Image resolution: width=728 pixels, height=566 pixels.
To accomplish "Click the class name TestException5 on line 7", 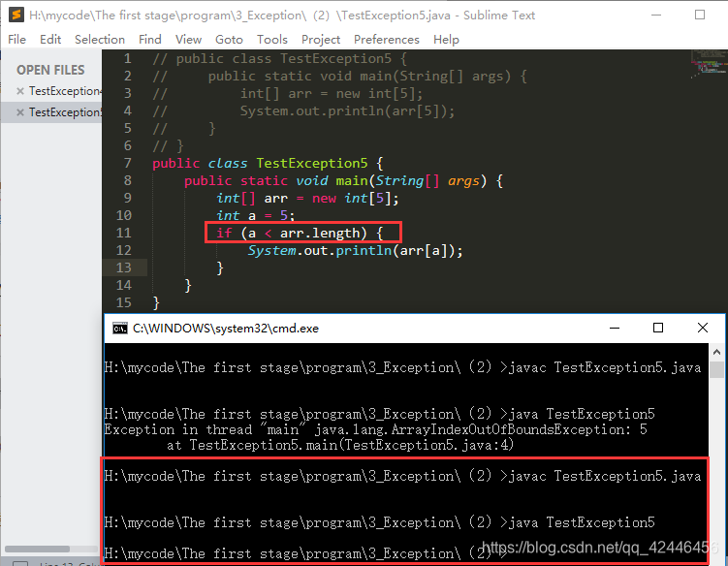I will click(312, 163).
